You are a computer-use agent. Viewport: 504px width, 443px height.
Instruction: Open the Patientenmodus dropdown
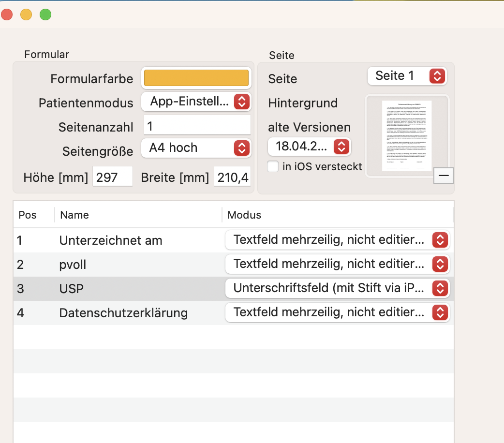pos(196,102)
